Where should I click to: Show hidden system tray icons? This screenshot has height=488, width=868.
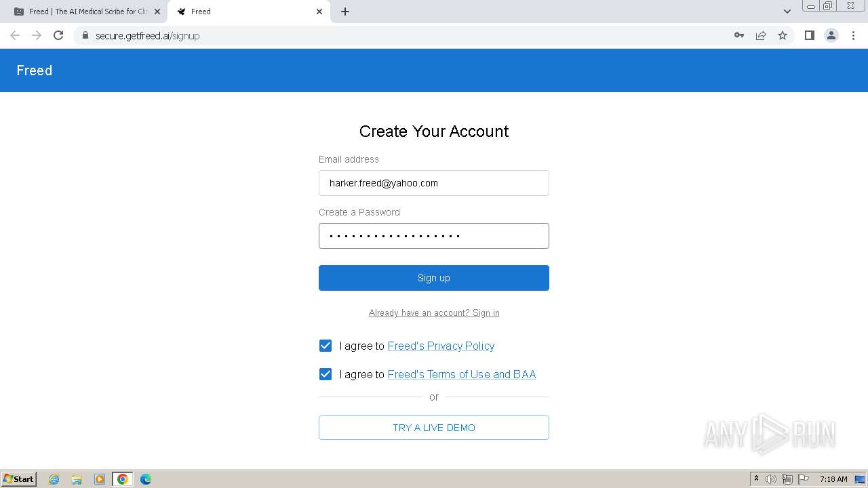756,479
